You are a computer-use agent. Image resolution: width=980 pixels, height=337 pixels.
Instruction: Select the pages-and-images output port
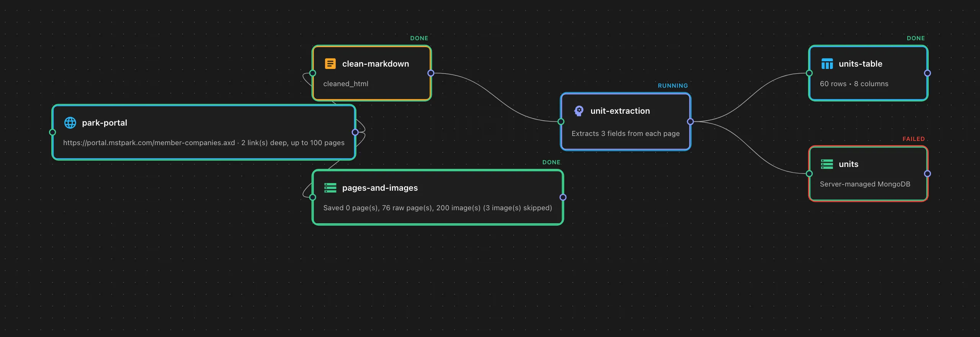(563, 197)
